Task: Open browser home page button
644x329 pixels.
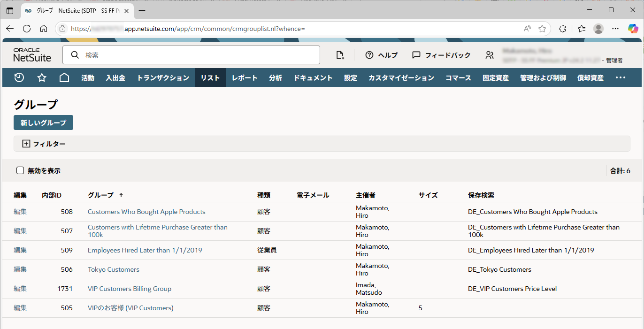Action: coord(44,29)
